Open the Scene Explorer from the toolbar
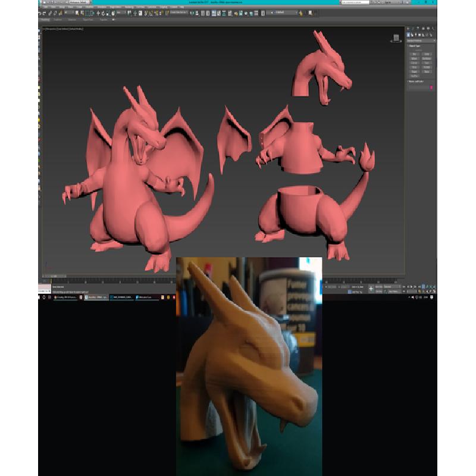 (x=203, y=13)
